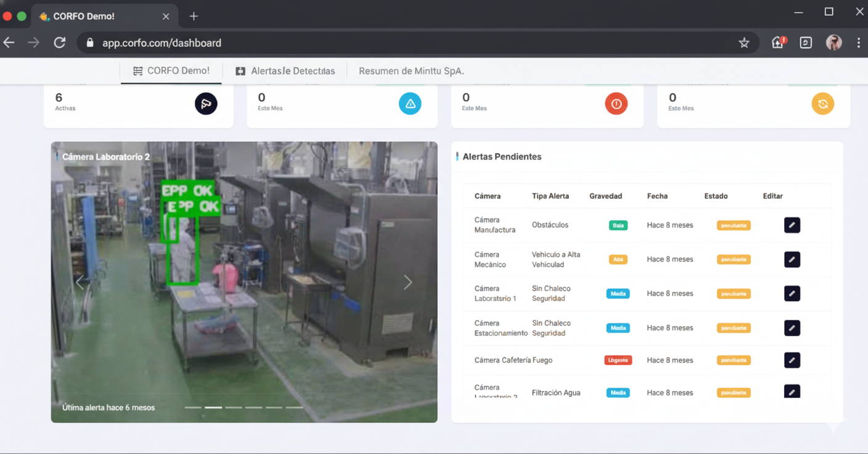
Task: Jump to the last carousel slide indicator
Action: [x=294, y=407]
